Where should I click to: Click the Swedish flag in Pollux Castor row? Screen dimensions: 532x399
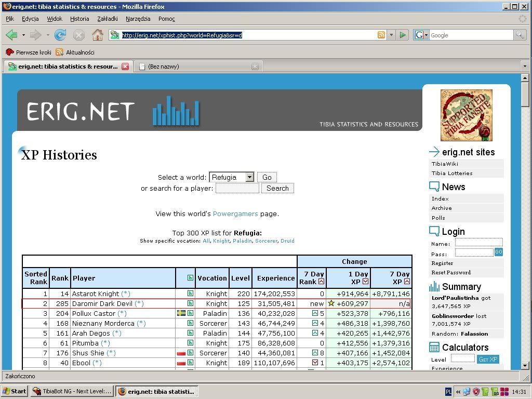[181, 313]
